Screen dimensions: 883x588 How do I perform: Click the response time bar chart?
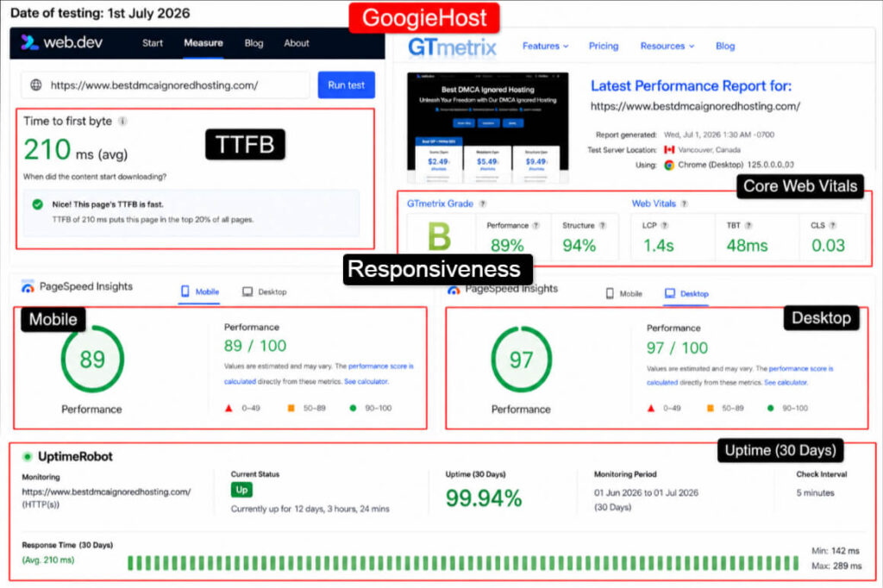point(463,563)
